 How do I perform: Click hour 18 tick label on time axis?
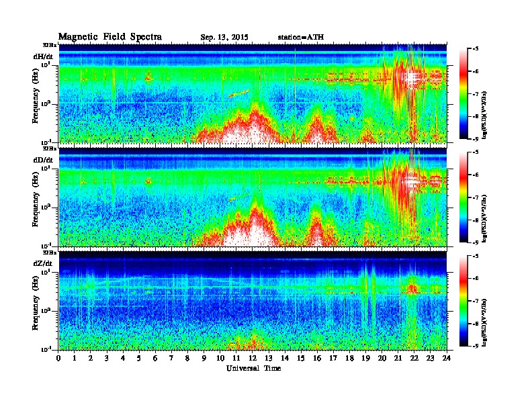click(x=349, y=359)
